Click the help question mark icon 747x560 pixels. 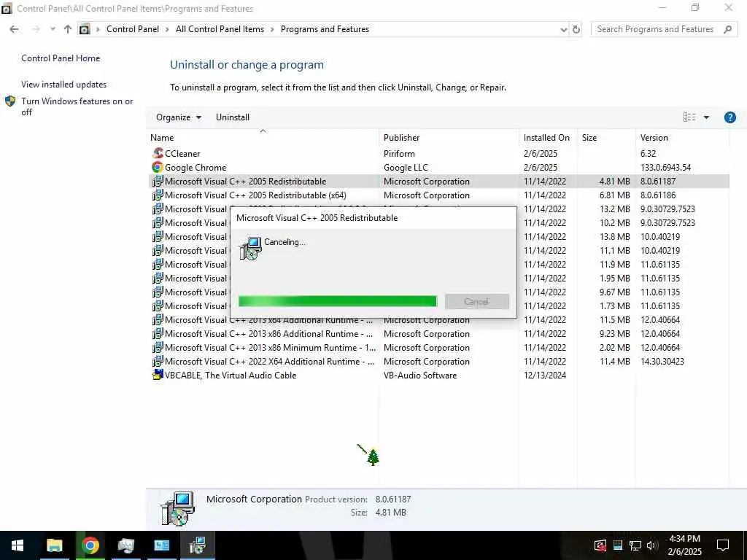(729, 117)
